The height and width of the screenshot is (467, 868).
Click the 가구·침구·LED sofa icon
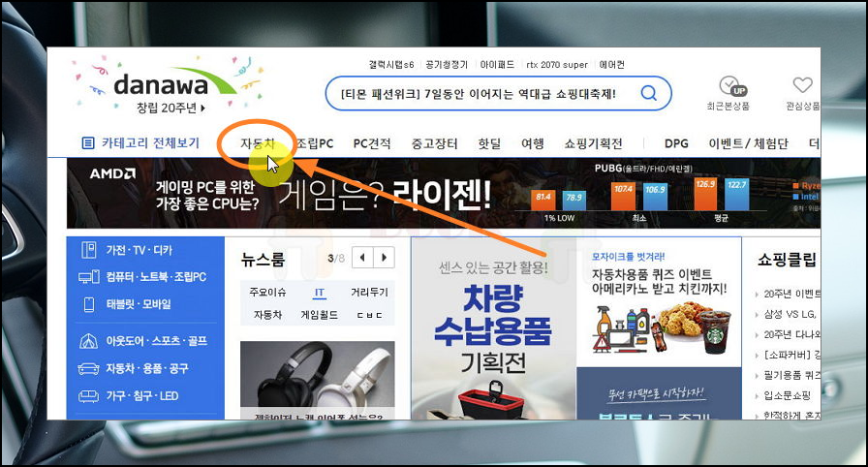pyautogui.click(x=88, y=395)
